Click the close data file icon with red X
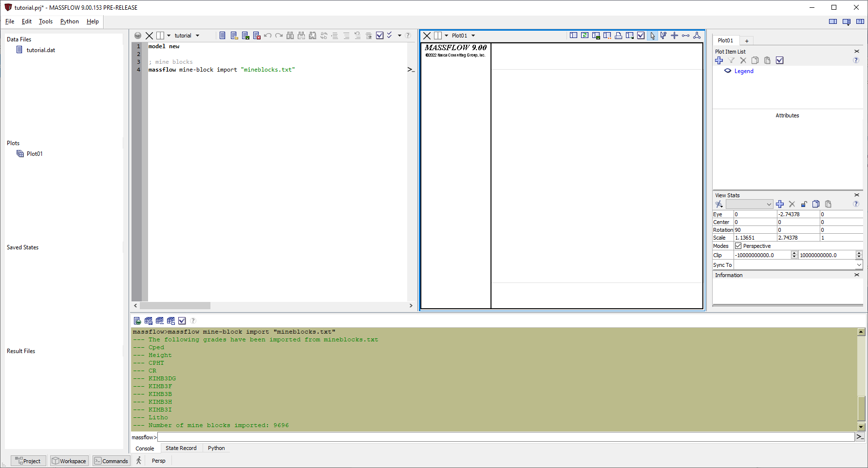Screen dimensions: 868x468 257,36
